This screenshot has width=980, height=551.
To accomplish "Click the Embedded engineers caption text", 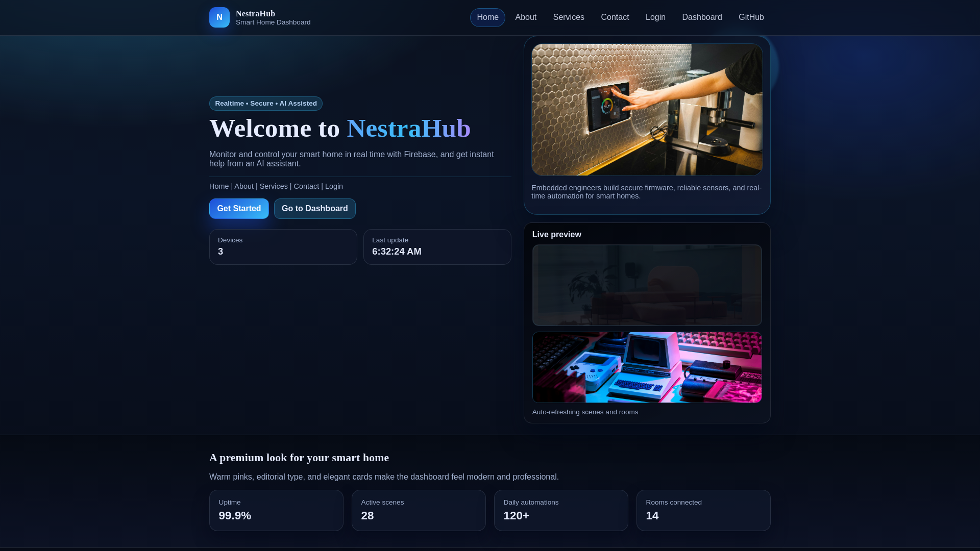I will coord(646,192).
